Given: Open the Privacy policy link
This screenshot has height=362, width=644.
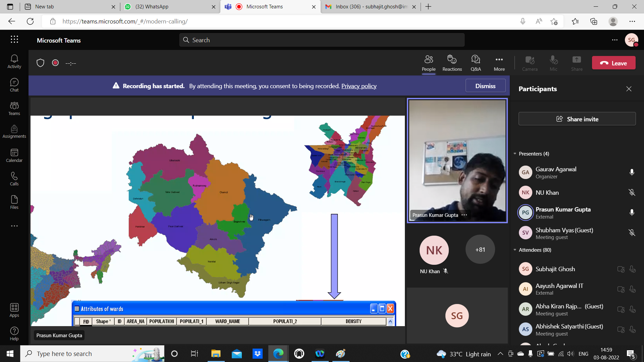Looking at the screenshot, I should [x=359, y=86].
